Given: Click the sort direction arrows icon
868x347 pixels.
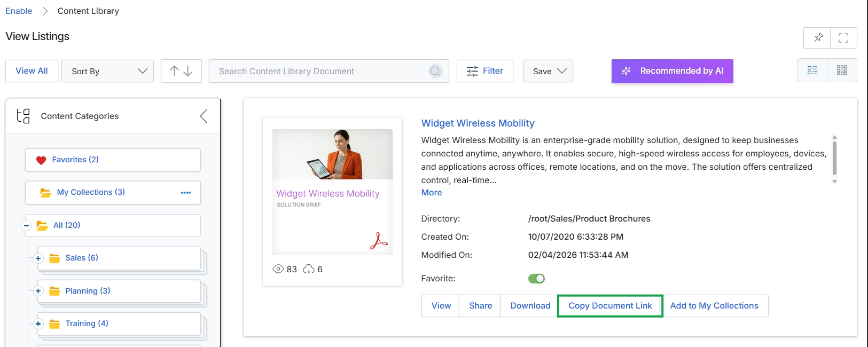Looking at the screenshot, I should click(x=181, y=71).
